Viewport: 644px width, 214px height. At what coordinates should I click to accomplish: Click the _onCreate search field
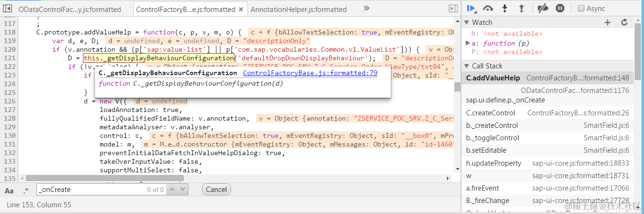click(91, 190)
